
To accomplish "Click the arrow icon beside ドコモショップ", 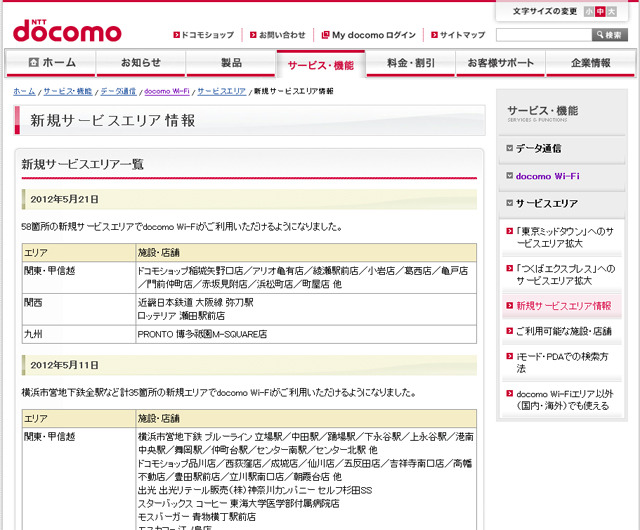I will 176,35.
